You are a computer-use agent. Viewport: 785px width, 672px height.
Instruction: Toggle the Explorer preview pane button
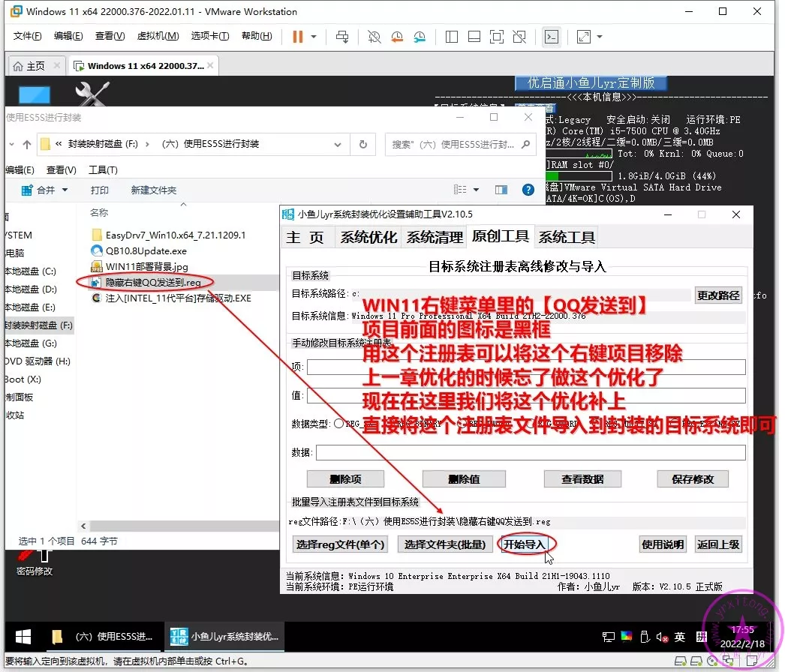501,190
